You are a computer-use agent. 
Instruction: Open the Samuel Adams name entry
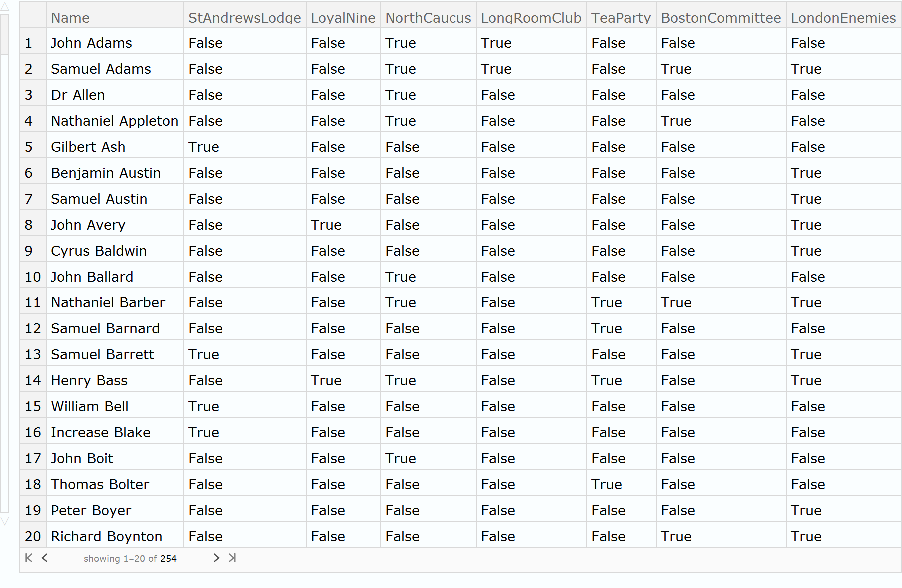tap(101, 69)
